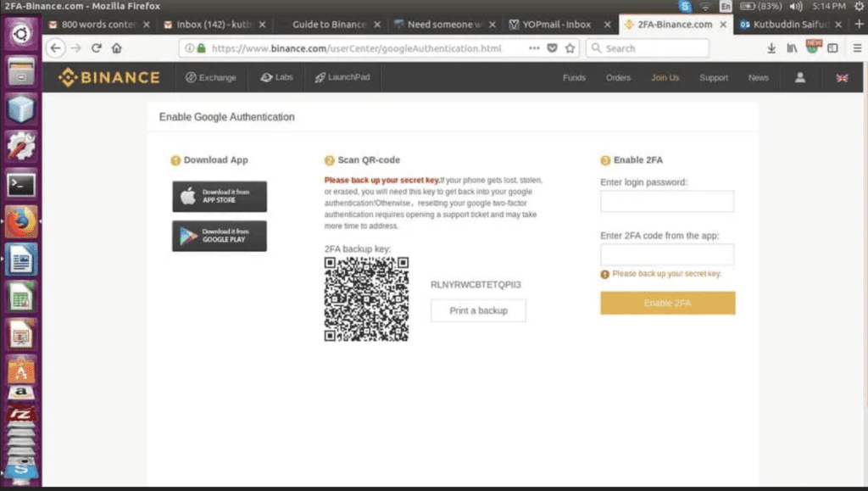Image resolution: width=868 pixels, height=491 pixels.
Task: Open Files manager in launcher
Action: click(x=21, y=71)
